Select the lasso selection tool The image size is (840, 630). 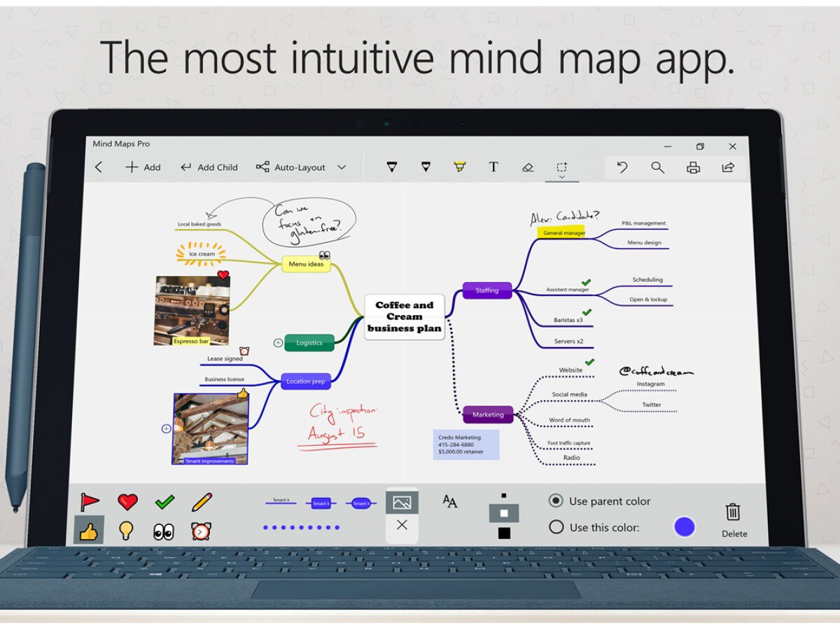[x=561, y=167]
